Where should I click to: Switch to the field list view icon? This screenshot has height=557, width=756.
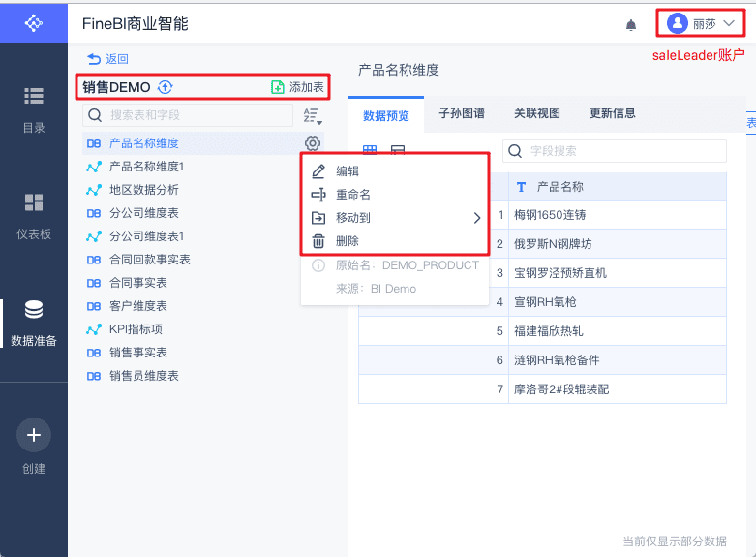point(398,149)
